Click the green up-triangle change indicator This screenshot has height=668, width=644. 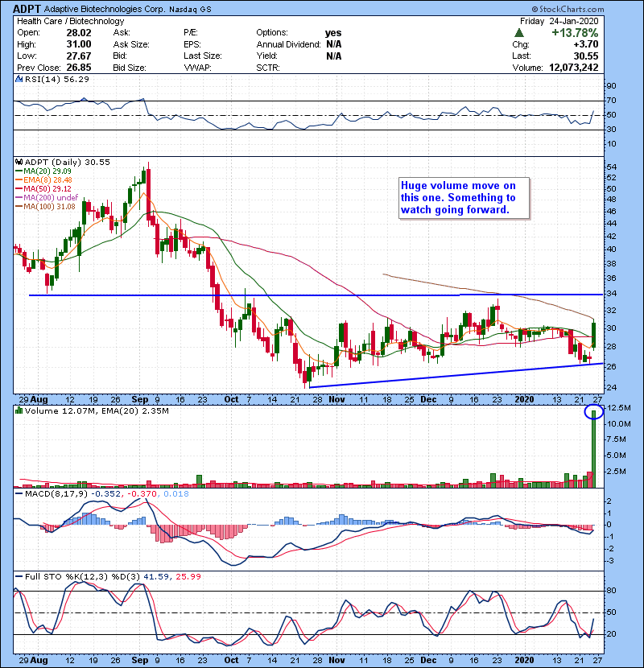(519, 33)
